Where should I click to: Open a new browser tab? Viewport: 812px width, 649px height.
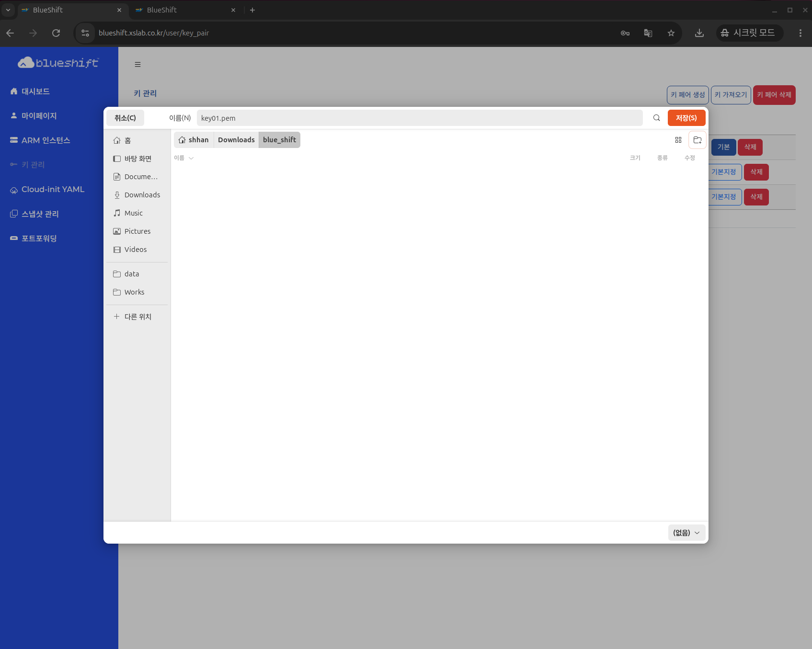pos(252,10)
